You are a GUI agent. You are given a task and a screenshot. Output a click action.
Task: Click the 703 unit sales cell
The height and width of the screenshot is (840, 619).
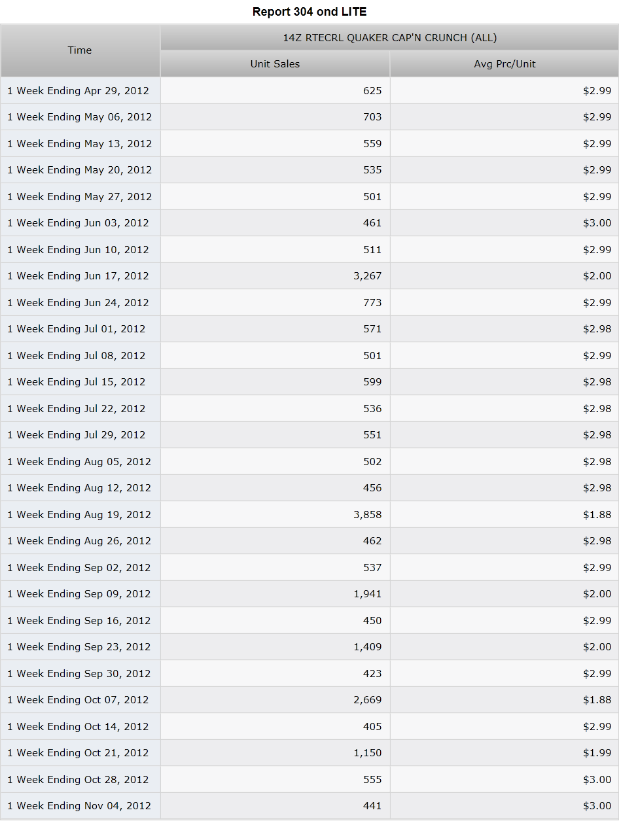coord(275,117)
